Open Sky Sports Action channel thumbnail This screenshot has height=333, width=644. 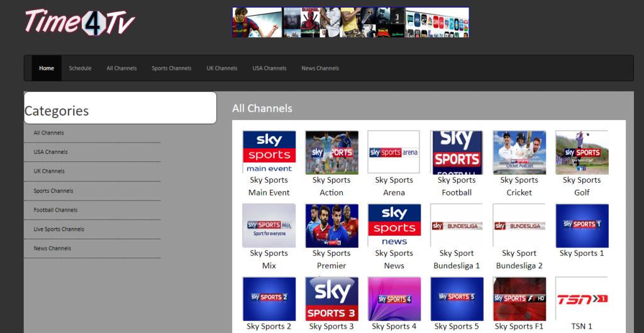coord(331,152)
